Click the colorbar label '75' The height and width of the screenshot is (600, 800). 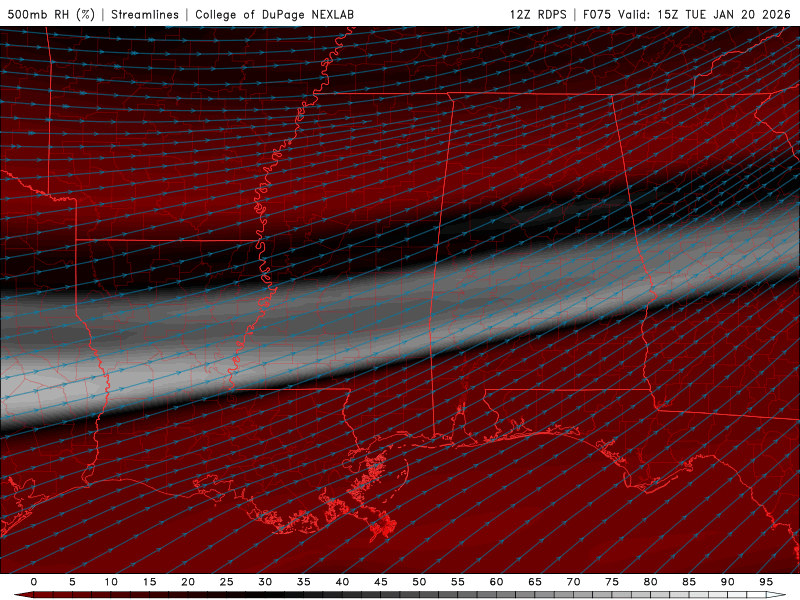coord(612,582)
